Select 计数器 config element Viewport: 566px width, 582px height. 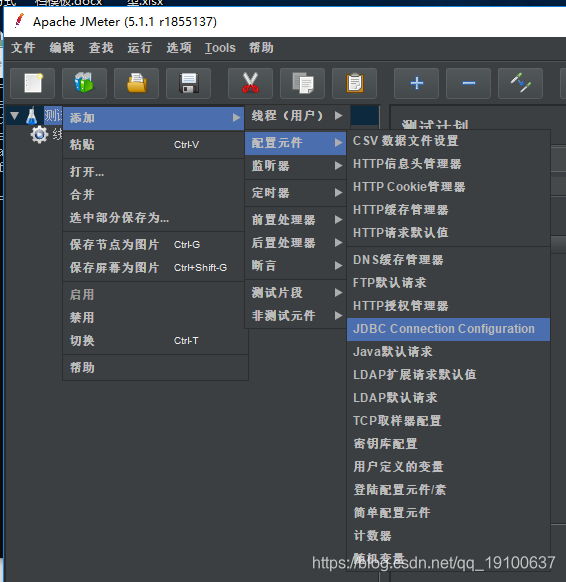coord(448,536)
